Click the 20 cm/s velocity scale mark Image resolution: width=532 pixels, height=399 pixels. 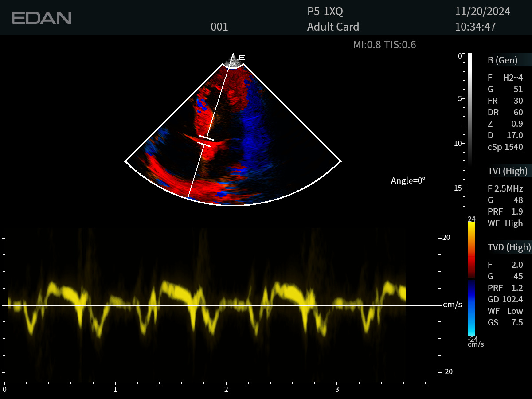pos(446,238)
